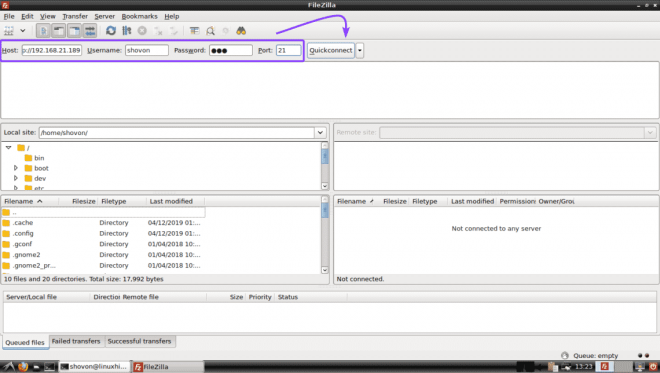Refresh the file and folder lists
Viewport: 660px width, 373px height.
(111, 31)
